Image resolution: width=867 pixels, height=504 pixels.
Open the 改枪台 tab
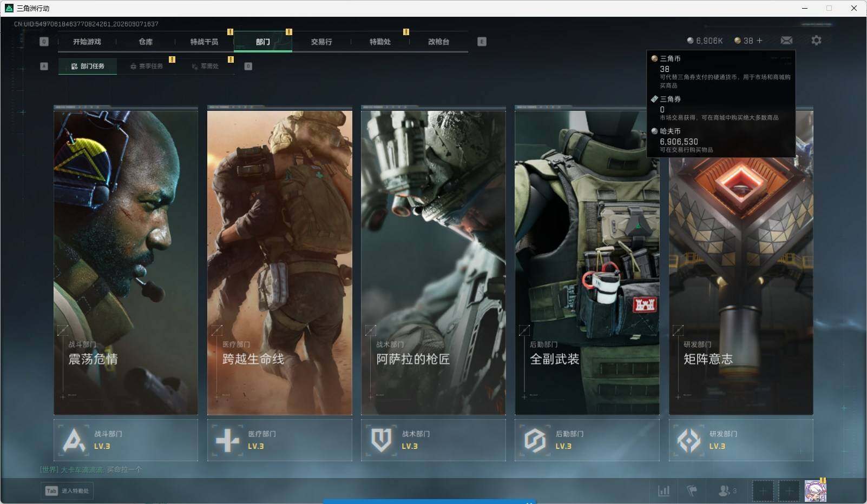tap(438, 42)
